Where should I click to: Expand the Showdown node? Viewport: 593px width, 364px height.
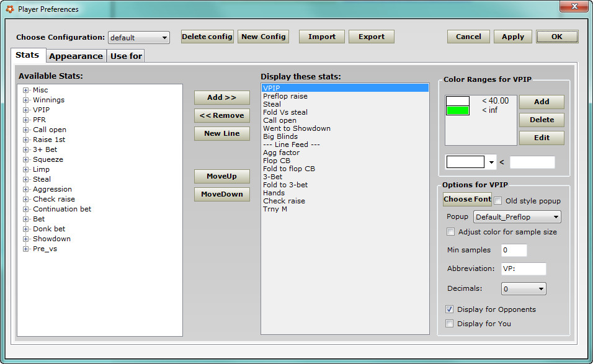[25, 239]
